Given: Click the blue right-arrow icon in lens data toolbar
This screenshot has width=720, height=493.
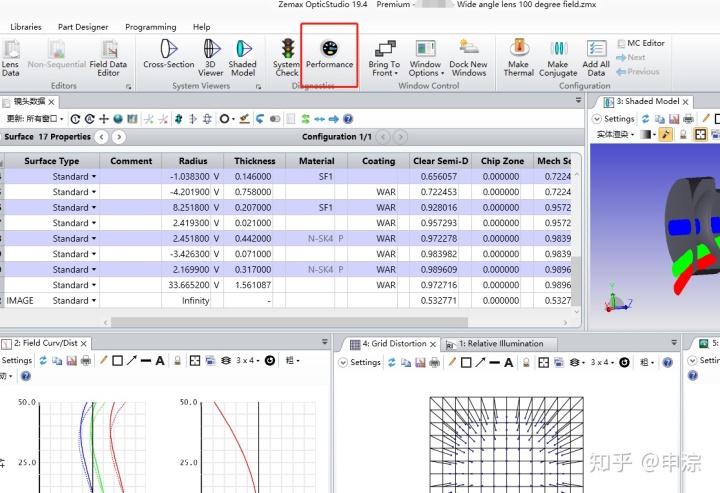Looking at the screenshot, I should pyautogui.click(x=334, y=119).
